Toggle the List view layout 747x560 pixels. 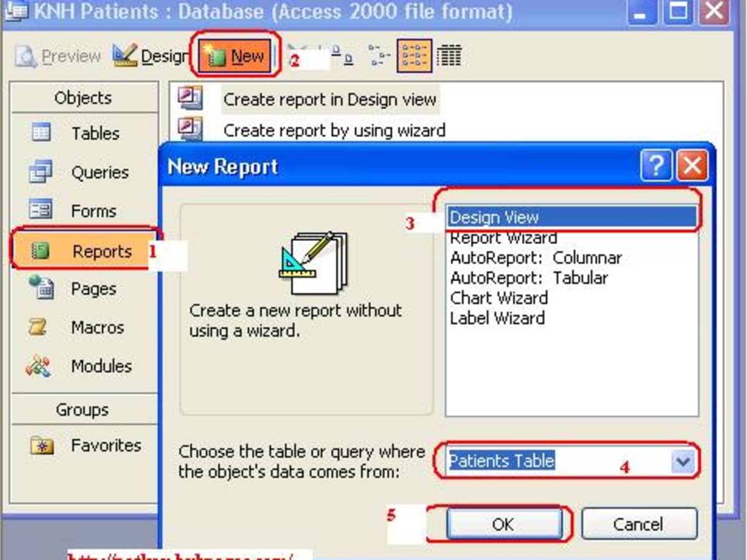pos(416,55)
